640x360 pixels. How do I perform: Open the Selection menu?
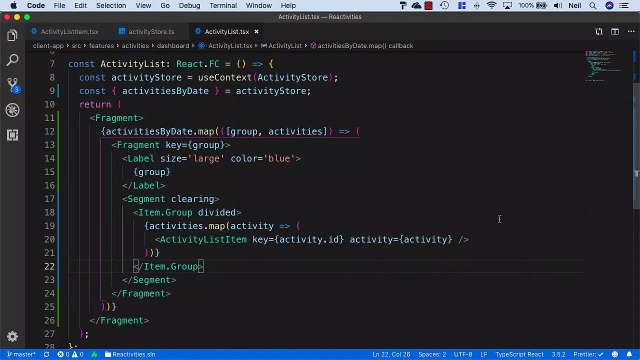click(x=111, y=5)
